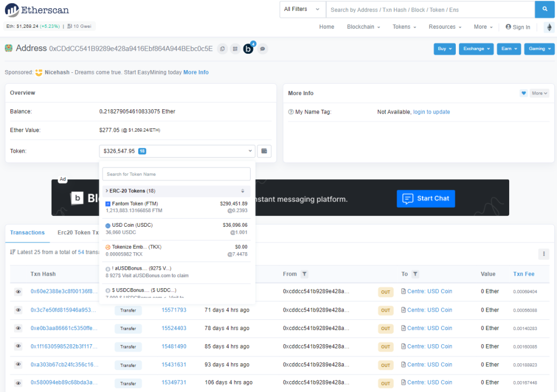This screenshot has height=392, width=557.
Task: Toggle eye preview for transaction 0x580094eb89c68bda3a
Action: pyautogui.click(x=18, y=383)
